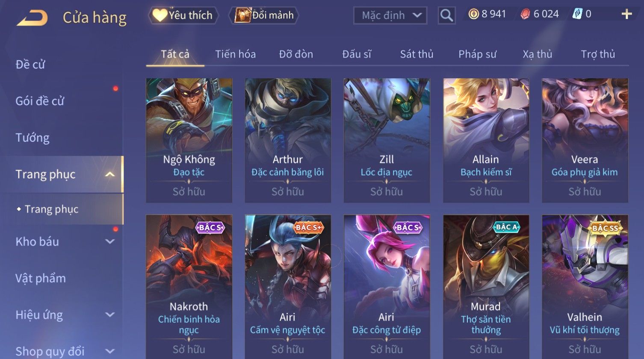The image size is (644, 359).
Task: Click the red gem currency icon
Action: tap(525, 14)
